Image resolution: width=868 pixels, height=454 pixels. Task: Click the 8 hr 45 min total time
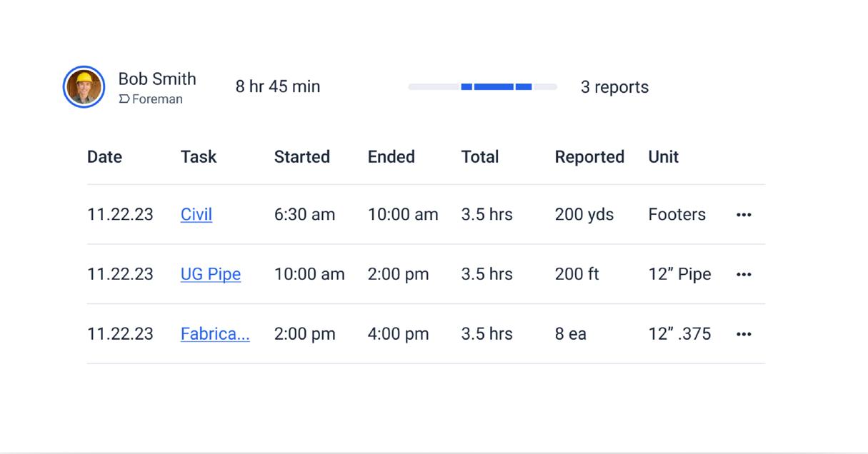tap(278, 87)
